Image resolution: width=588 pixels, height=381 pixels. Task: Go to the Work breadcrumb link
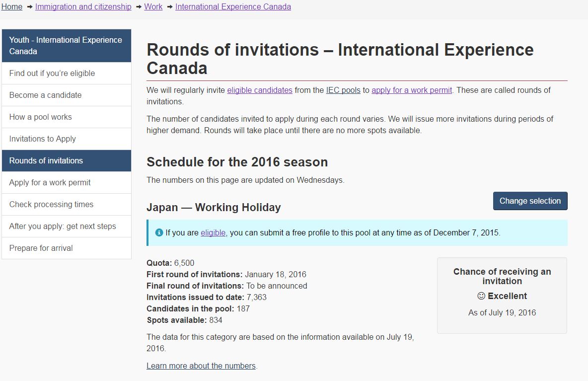[153, 7]
